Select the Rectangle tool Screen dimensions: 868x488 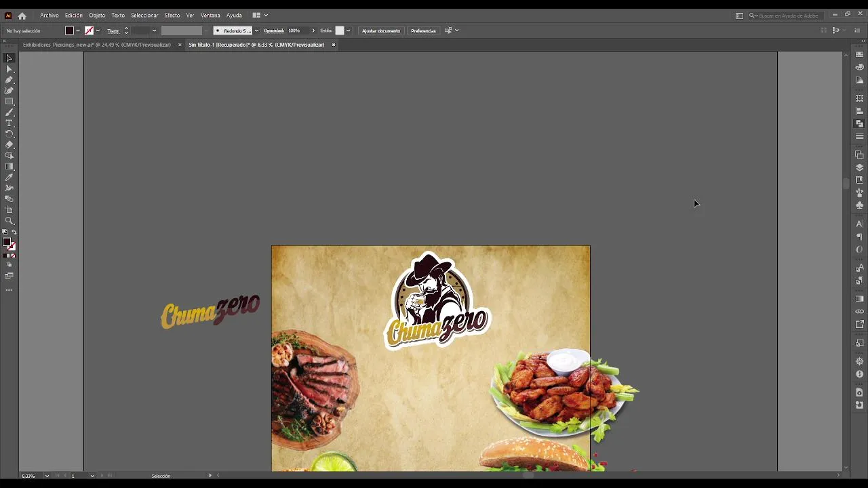point(9,102)
